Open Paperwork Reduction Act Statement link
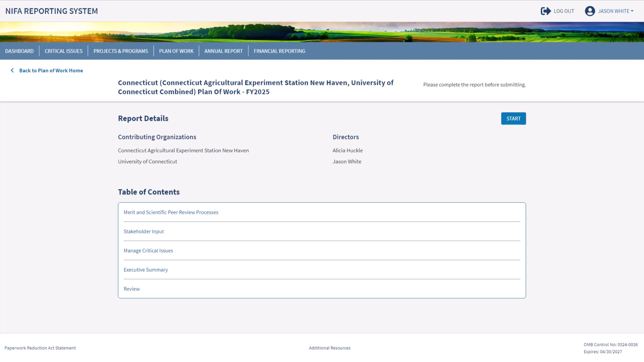 tap(40, 348)
